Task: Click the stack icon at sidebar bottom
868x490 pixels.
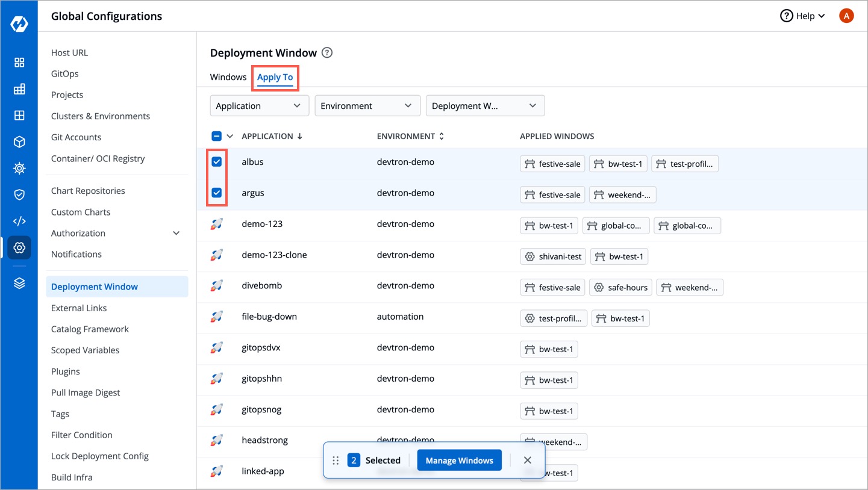Action: (x=19, y=282)
